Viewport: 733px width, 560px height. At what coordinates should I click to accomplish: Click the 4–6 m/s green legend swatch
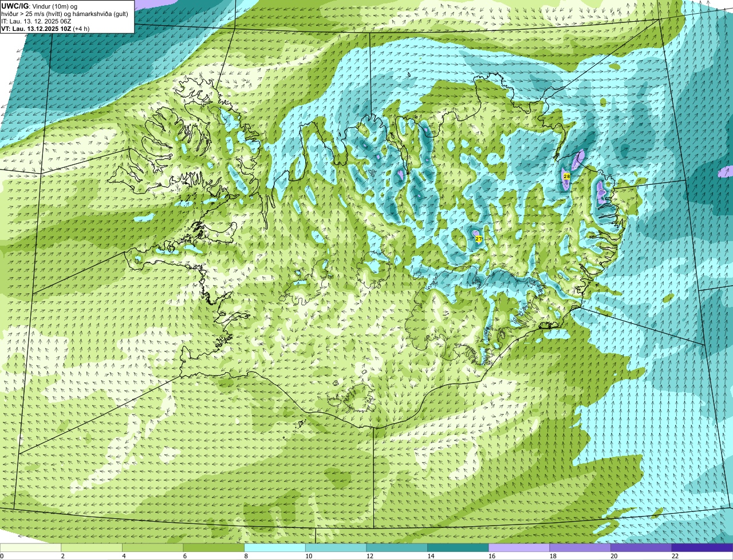[x=153, y=547]
